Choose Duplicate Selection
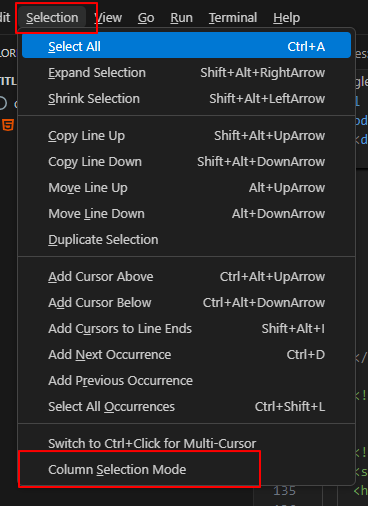368x506 pixels. (186, 240)
